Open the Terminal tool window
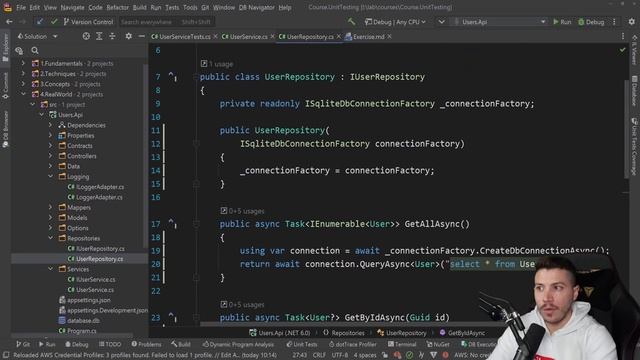Screen dimensions: 640x360 pos(402,344)
